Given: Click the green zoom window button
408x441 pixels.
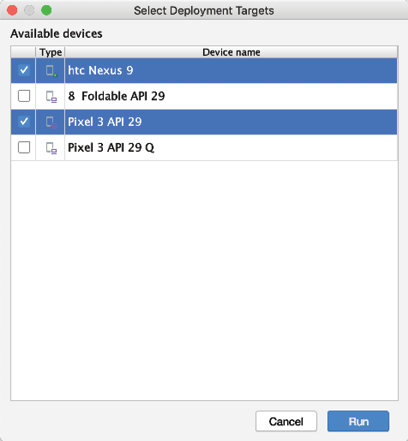Looking at the screenshot, I should click(x=46, y=10).
